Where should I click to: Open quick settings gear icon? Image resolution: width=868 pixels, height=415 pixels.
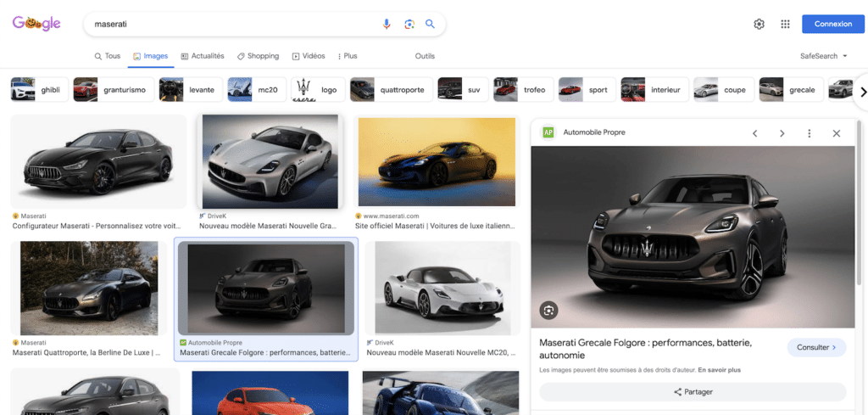[759, 24]
